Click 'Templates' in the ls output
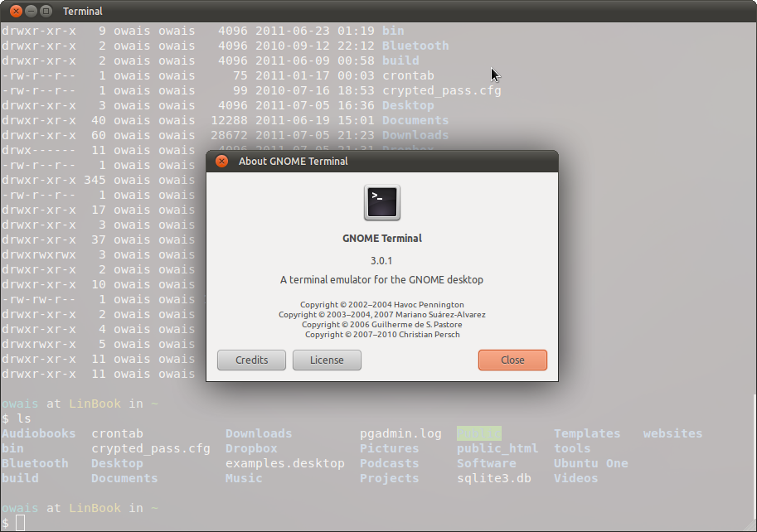Screen dimensions: 757x532 point(587,433)
